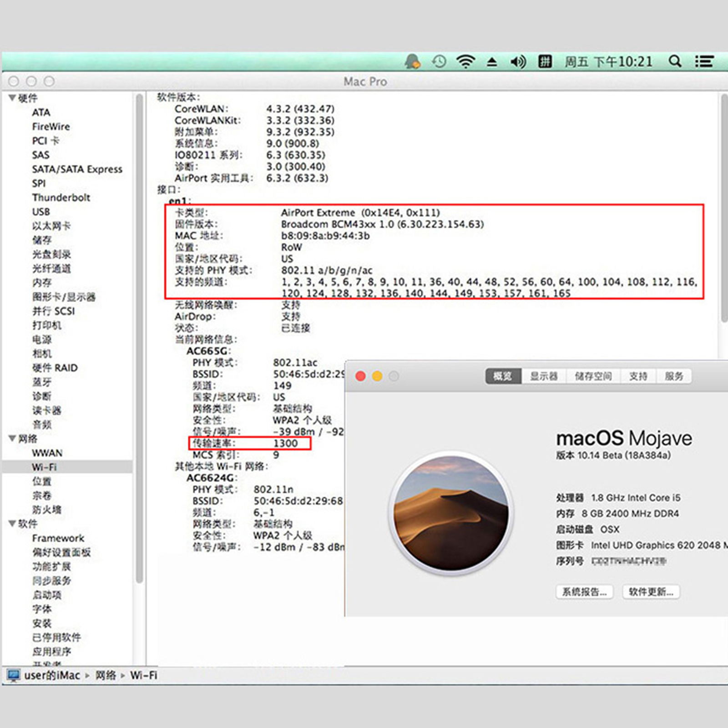Select Thunderbolt in the sidebar

(x=61, y=197)
